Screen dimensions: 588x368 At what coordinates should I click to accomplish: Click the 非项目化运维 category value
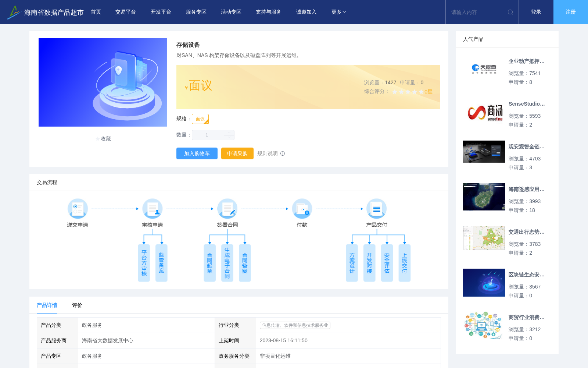pos(275,356)
